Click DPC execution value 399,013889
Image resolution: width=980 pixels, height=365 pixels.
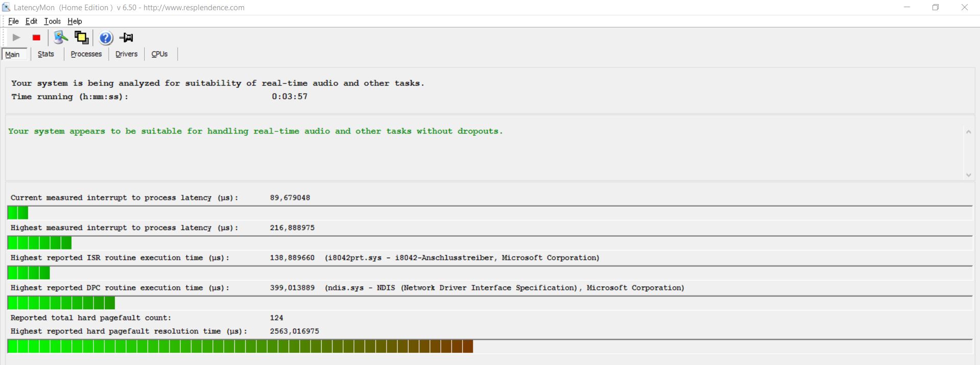[x=292, y=288]
